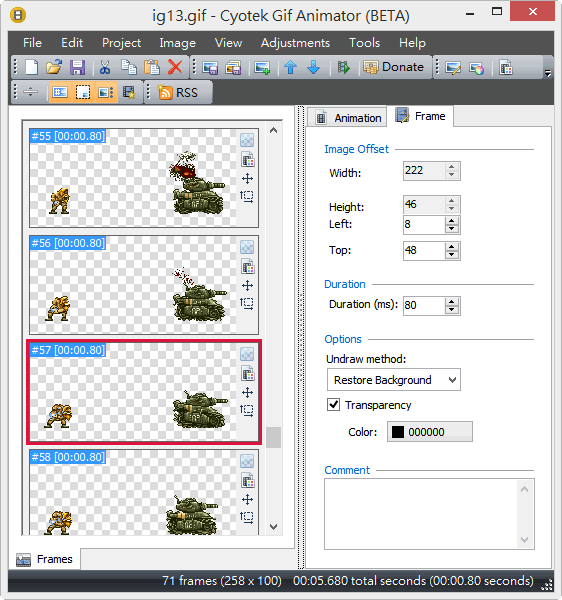
Task: Click the Paste clipboard icon
Action: (152, 67)
